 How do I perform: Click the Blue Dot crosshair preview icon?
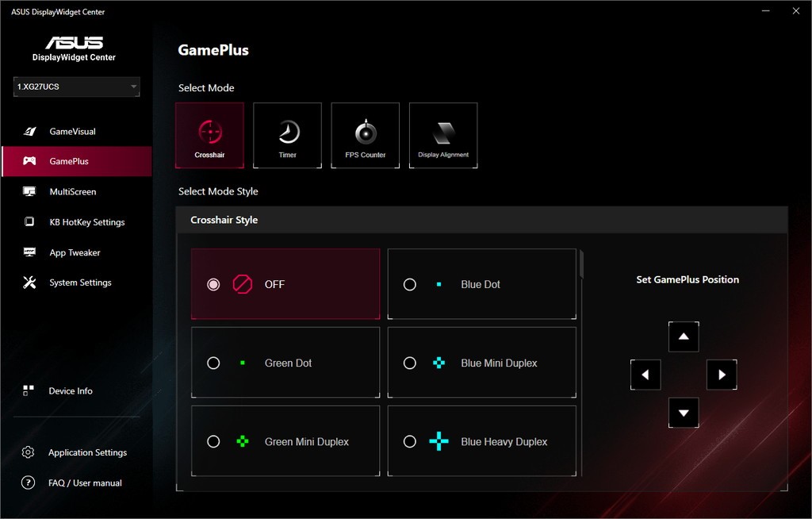[x=439, y=284]
